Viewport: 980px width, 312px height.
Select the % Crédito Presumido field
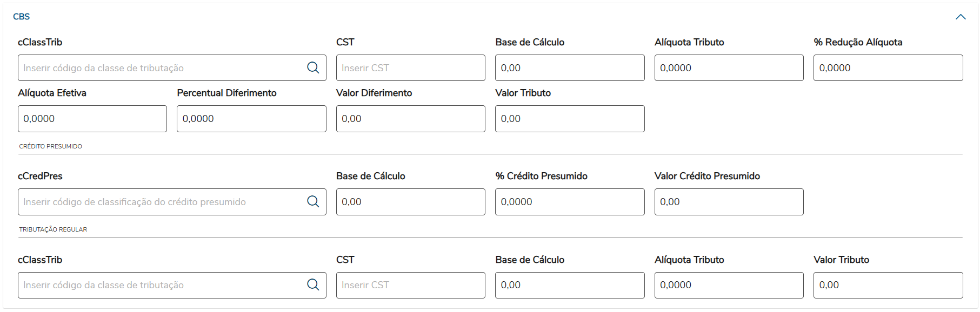[x=569, y=202]
